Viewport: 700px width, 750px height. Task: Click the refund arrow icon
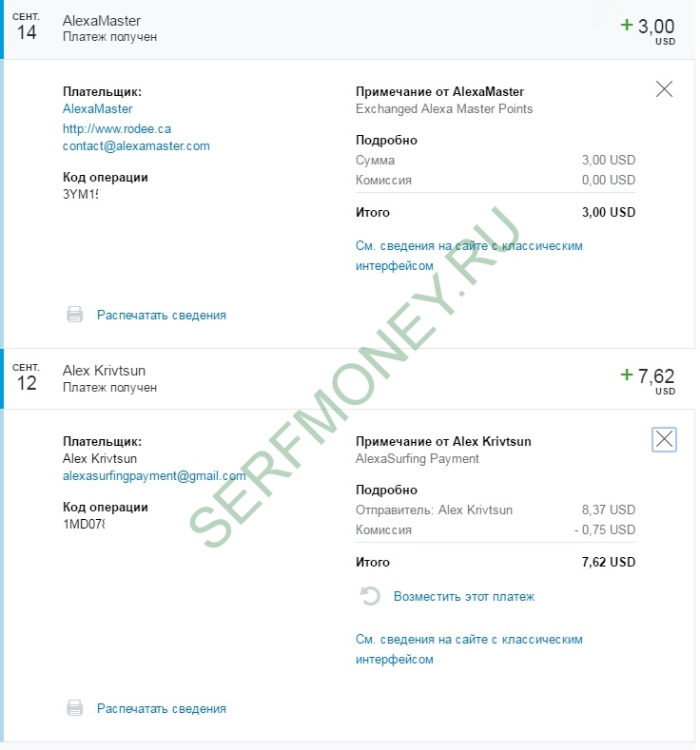(370, 597)
